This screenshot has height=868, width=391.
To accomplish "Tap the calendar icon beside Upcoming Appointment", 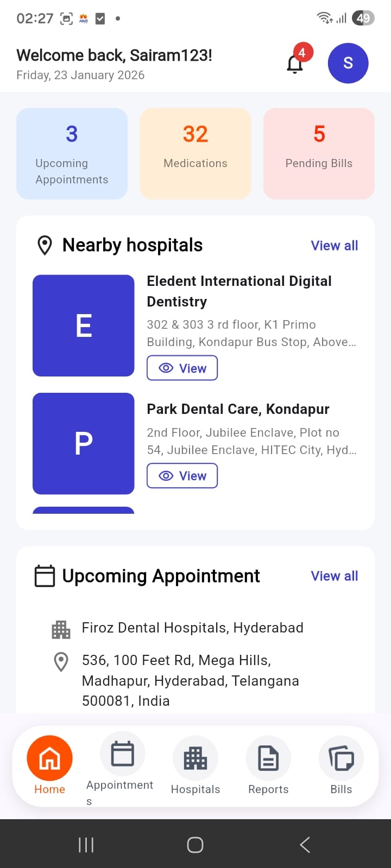I will click(45, 576).
